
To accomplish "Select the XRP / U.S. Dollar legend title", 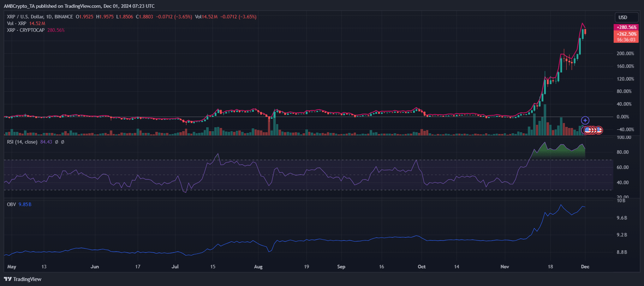I will (40, 17).
